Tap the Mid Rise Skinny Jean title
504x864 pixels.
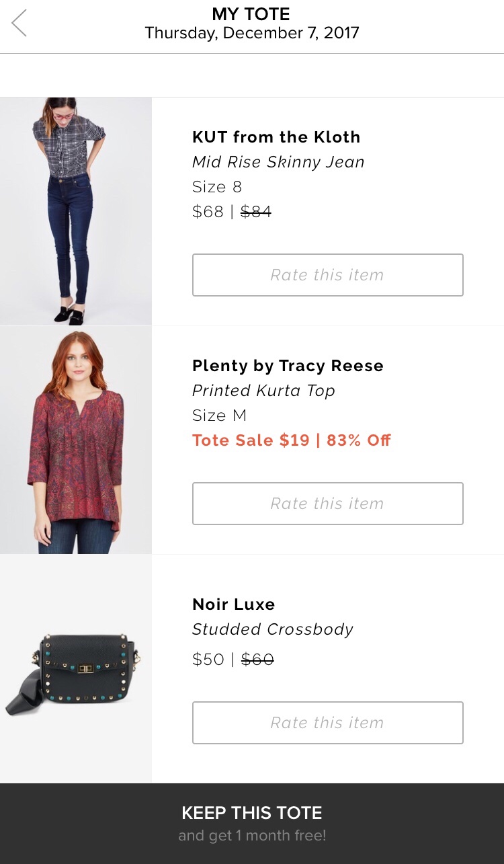pos(278,162)
